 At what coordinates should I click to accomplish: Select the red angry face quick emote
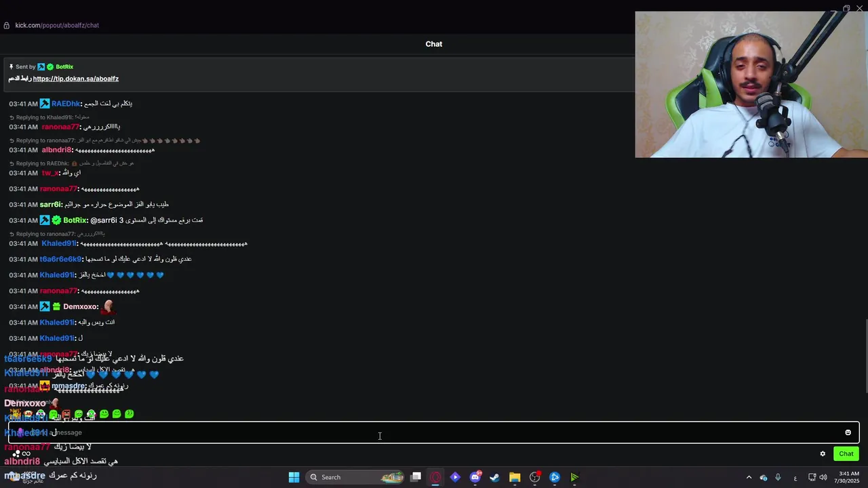[66, 414]
